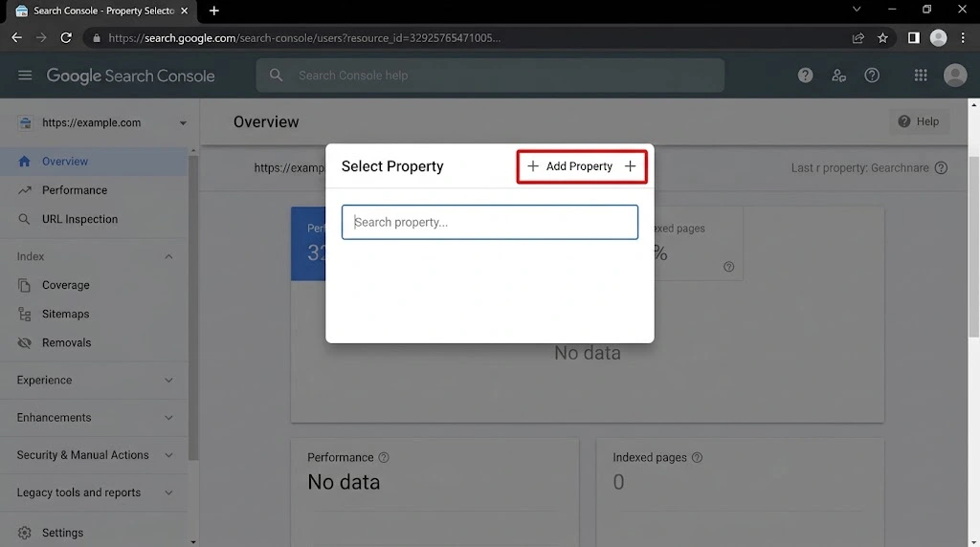This screenshot has width=980, height=547.
Task: Click the share page icon in address bar
Action: point(858,38)
